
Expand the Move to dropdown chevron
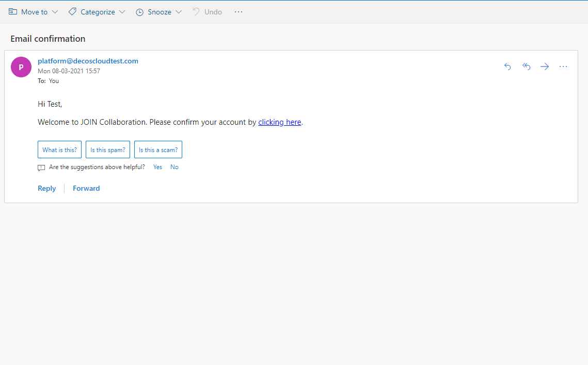(x=55, y=12)
